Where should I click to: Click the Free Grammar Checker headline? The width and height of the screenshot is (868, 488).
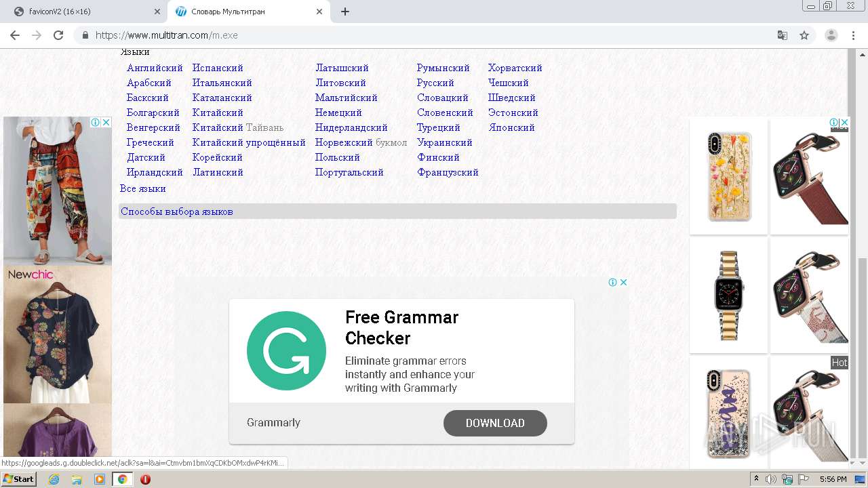point(401,327)
